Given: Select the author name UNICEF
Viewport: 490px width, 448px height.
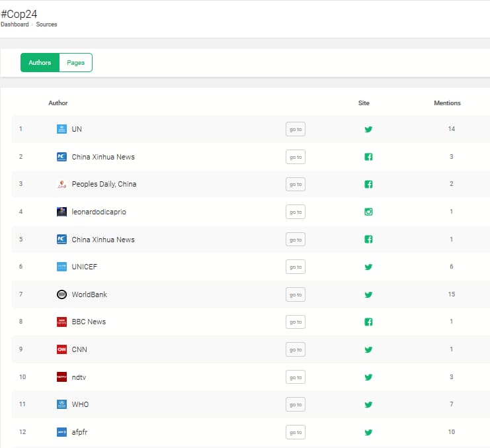Looking at the screenshot, I should point(85,267).
